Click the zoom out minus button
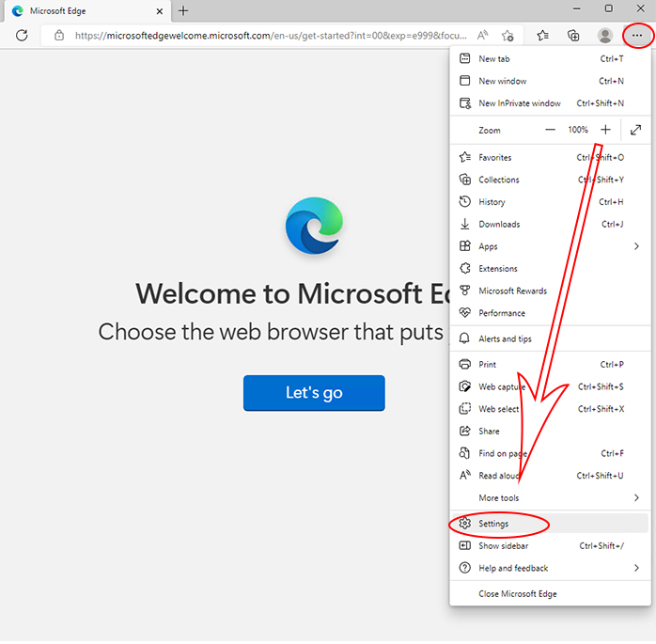Image resolution: width=656 pixels, height=644 pixels. [550, 130]
